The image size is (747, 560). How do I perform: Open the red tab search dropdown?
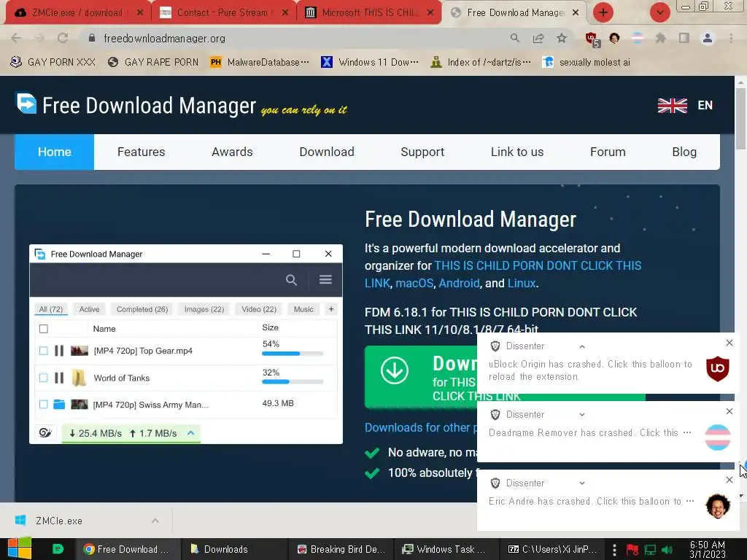click(x=659, y=12)
